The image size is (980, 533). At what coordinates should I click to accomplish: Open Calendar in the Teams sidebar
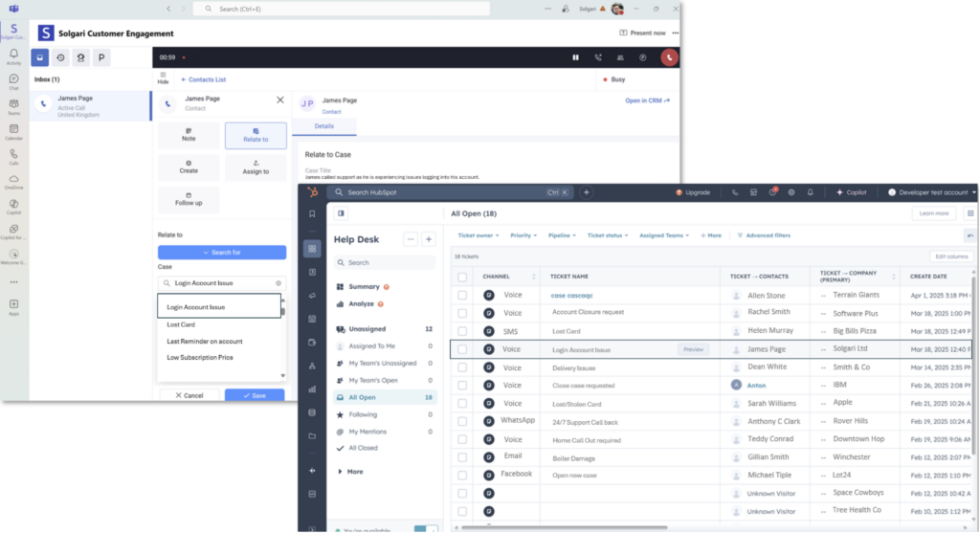click(x=13, y=131)
